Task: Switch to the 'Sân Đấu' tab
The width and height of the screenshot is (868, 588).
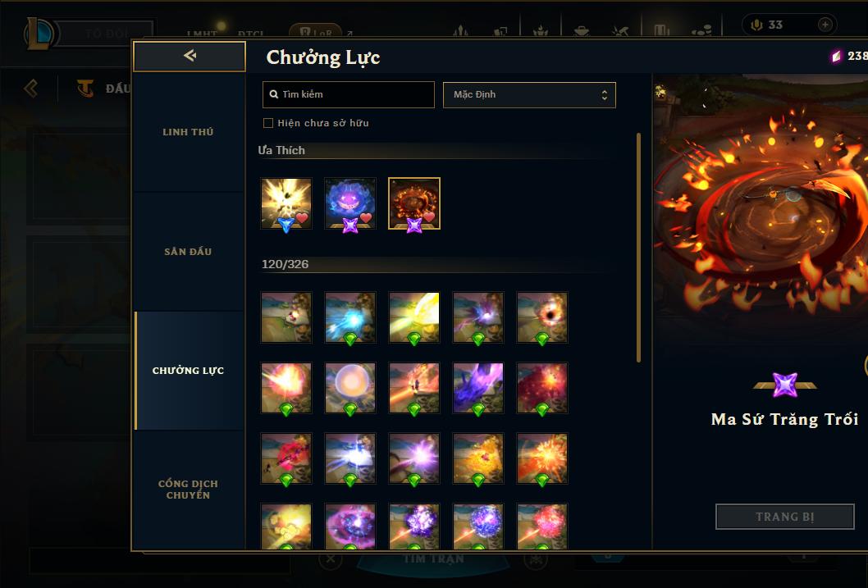Action: tap(188, 252)
